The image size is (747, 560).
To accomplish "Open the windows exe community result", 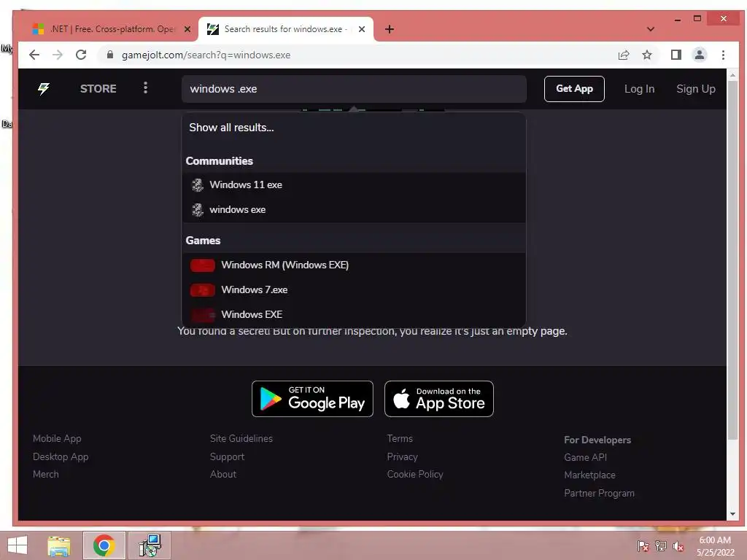I will (x=354, y=209).
